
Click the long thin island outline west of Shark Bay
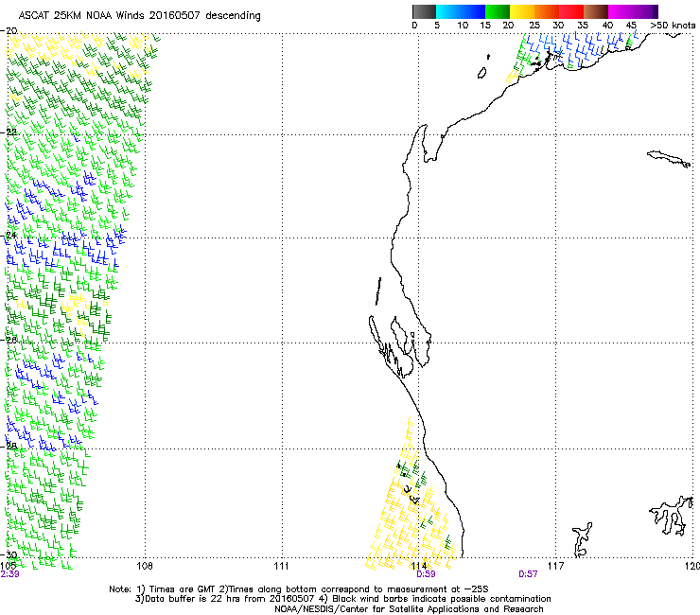pos(378,291)
